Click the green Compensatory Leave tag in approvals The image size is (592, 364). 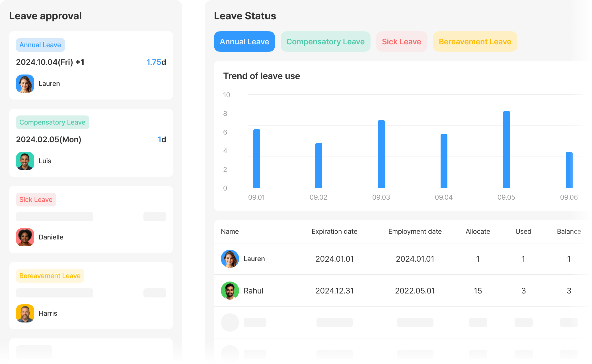[x=52, y=122]
